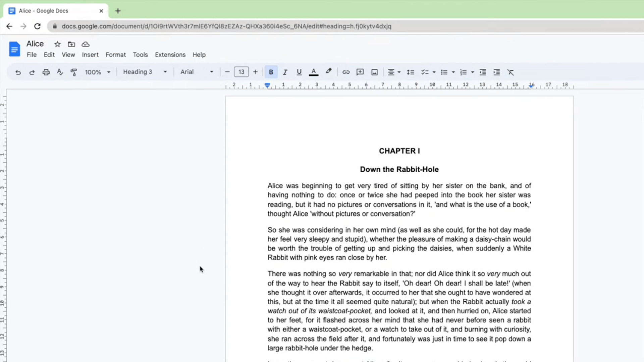This screenshot has height=362, width=644.
Task: Clear formatting icon
Action: pos(511,72)
